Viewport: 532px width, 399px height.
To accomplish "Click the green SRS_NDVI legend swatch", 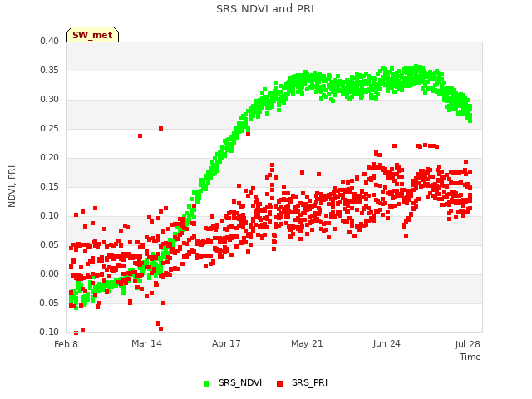I will tap(206, 383).
